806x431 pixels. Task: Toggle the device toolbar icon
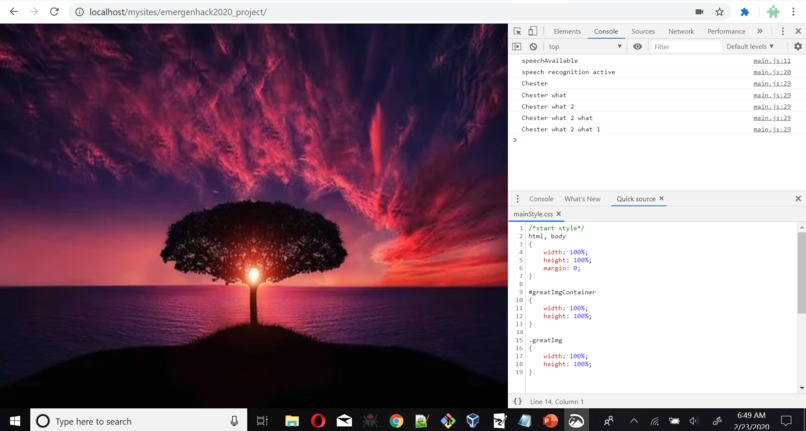coord(533,31)
